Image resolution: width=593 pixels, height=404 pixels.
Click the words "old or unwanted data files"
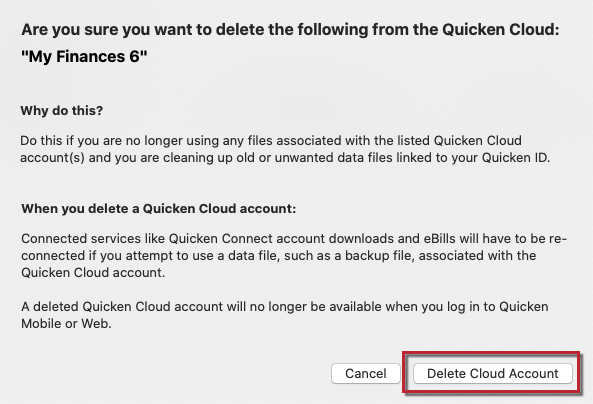(309, 157)
